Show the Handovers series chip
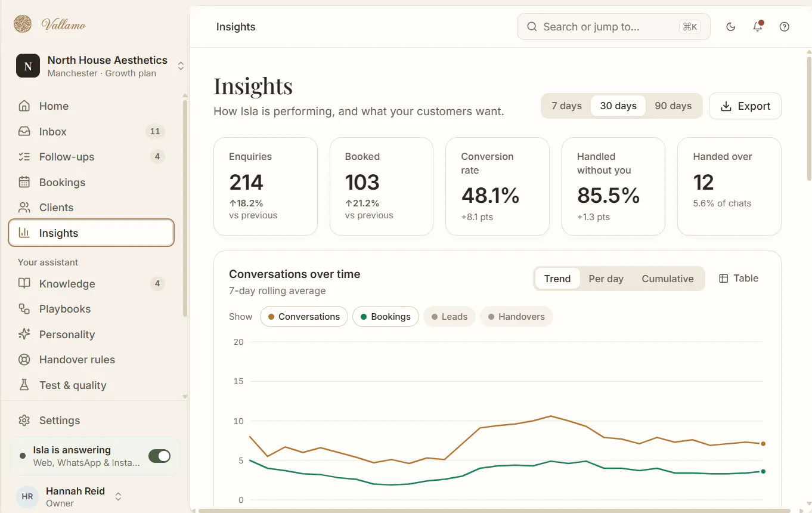The image size is (812, 513). [x=516, y=317]
